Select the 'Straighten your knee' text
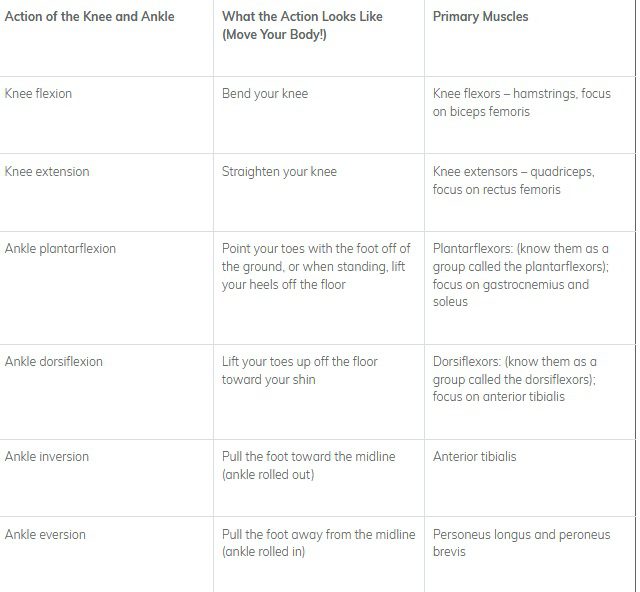The width and height of the screenshot is (640, 592). pyautogui.click(x=279, y=172)
